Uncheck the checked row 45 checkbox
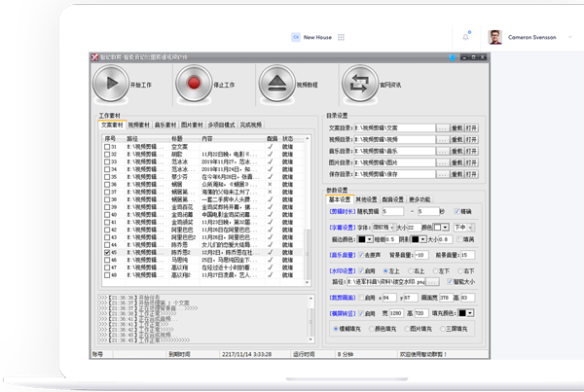Viewport: 584px width, 392px height. coord(106,252)
